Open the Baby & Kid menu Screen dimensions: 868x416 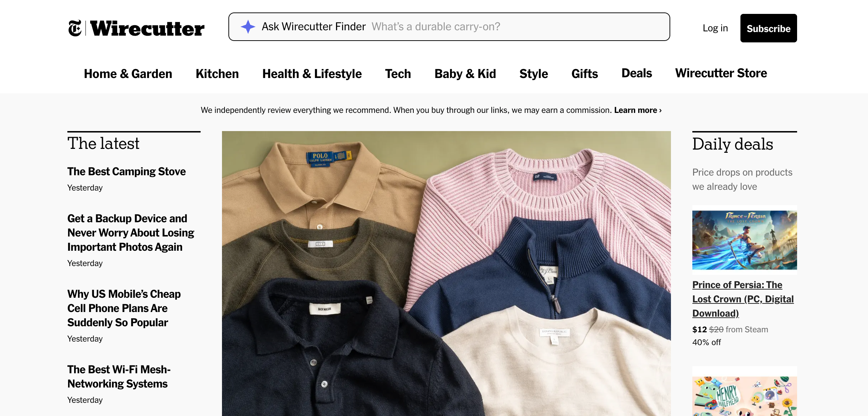pyautogui.click(x=465, y=74)
